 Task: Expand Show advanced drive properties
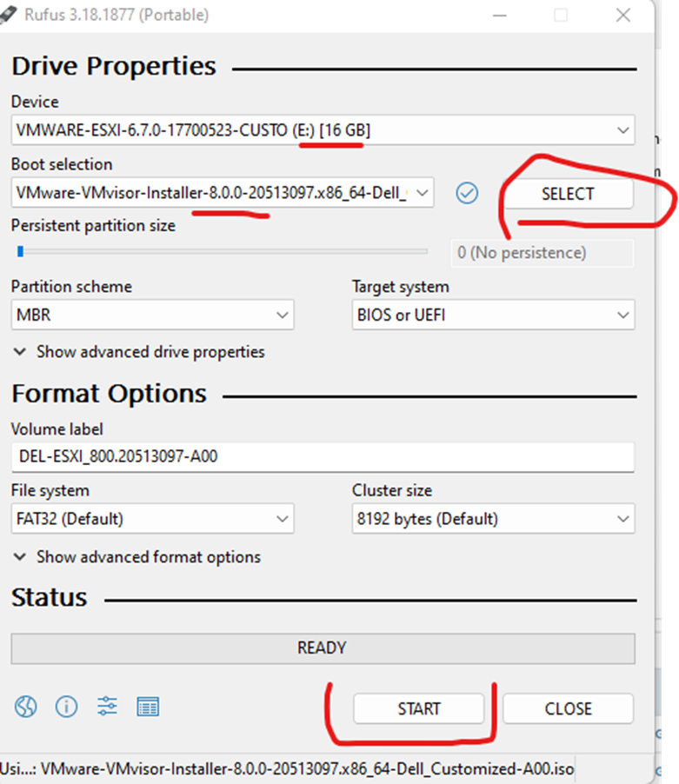pyautogui.click(x=139, y=352)
